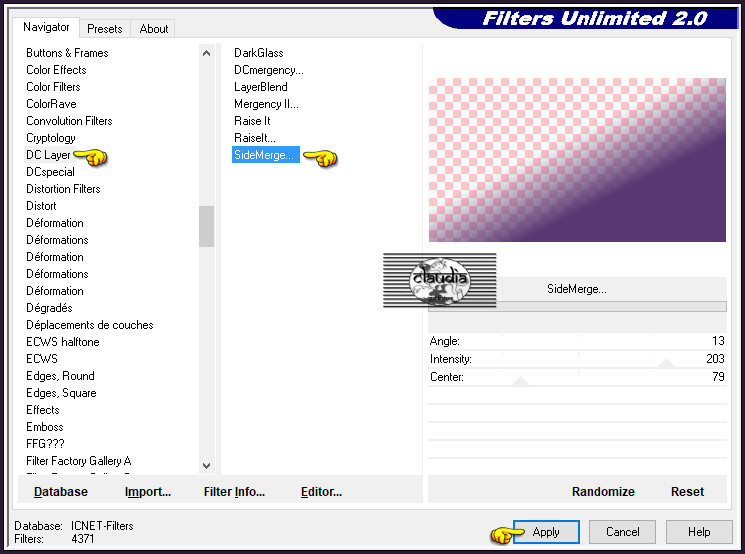The height and width of the screenshot is (554, 745).
Task: Click the category list scroll-up arrow
Action: coord(206,53)
